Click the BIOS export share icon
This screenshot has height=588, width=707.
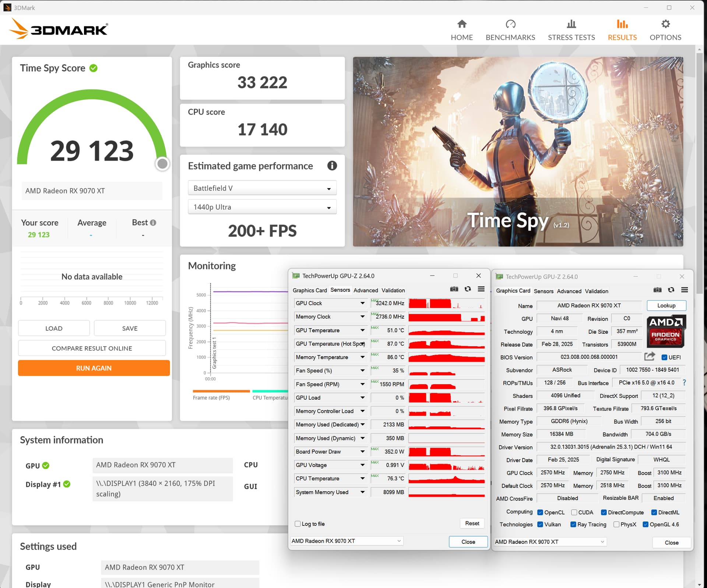pos(650,356)
